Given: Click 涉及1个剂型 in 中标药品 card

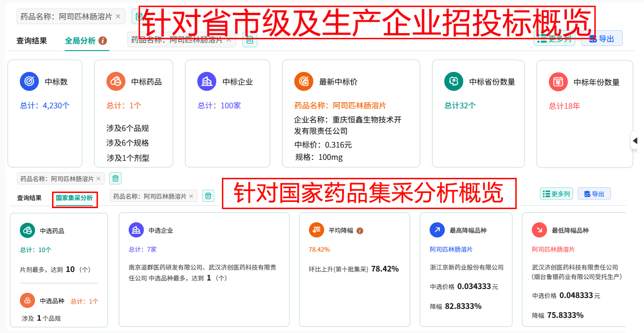Looking at the screenshot, I should coord(128,158).
